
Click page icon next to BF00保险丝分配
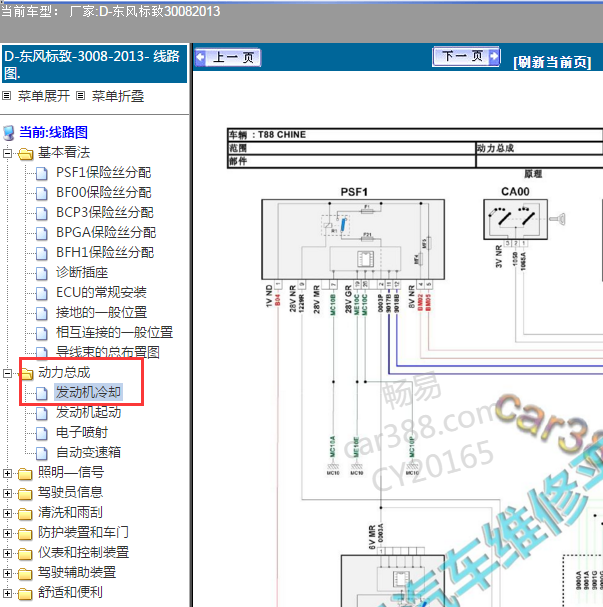tap(42, 193)
